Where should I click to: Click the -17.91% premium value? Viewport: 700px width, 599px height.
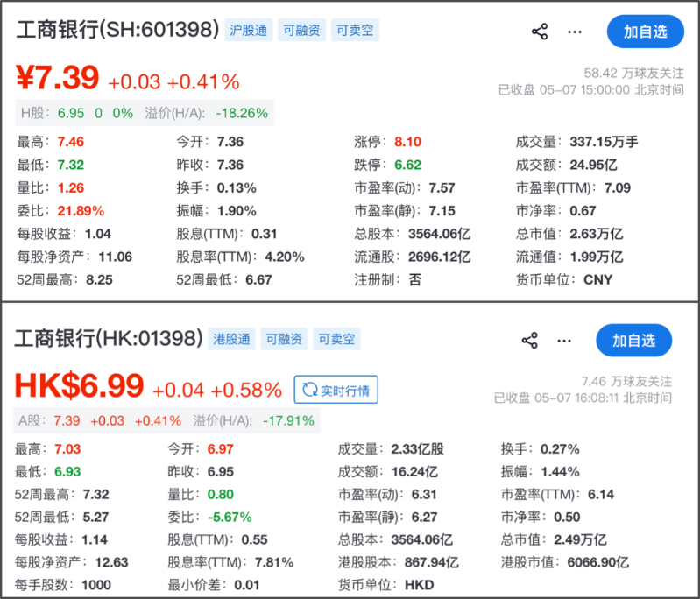pyautogui.click(x=288, y=421)
